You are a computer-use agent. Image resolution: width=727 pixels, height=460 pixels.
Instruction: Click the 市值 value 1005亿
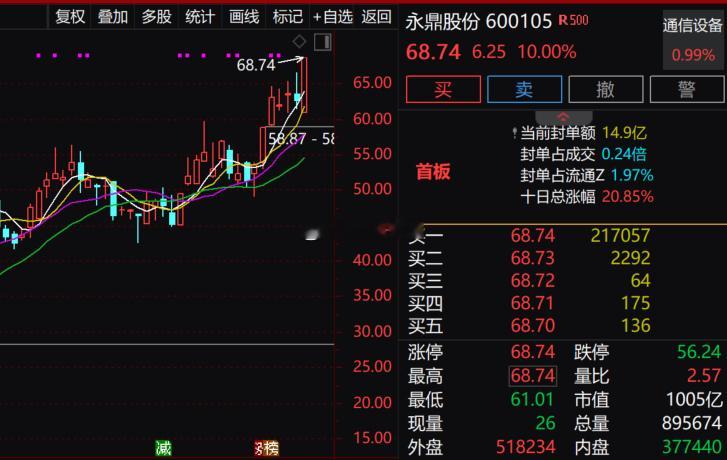(694, 399)
